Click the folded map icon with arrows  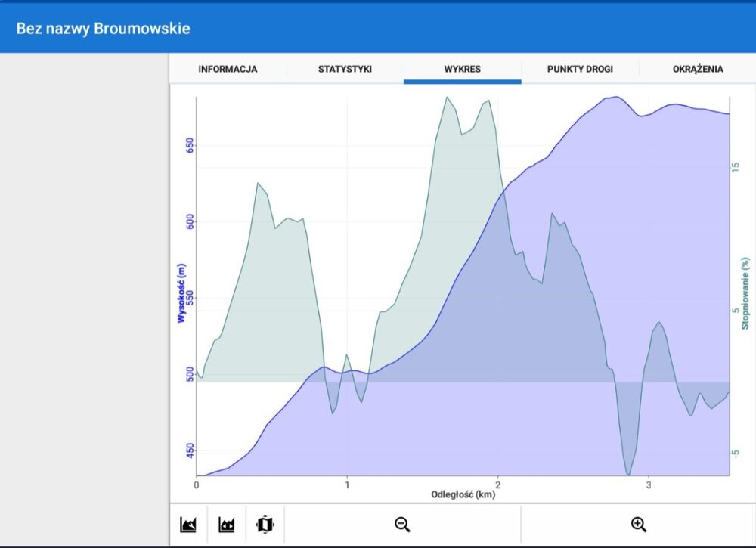(x=265, y=524)
